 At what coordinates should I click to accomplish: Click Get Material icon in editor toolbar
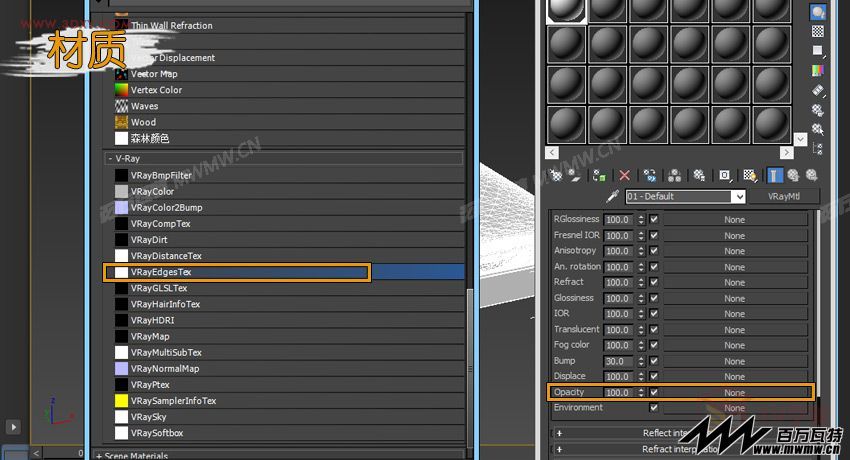[556, 175]
